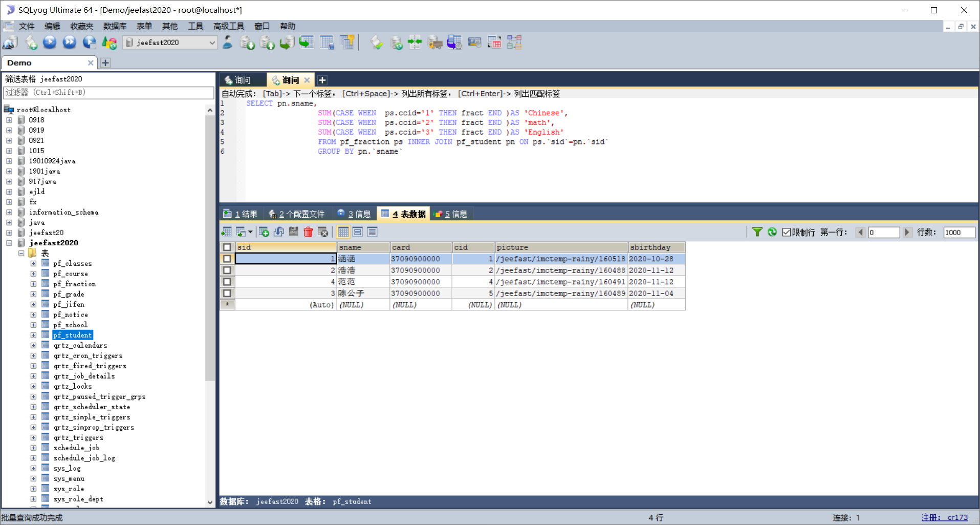
Task: Open a new query editor icon
Action: [31, 43]
